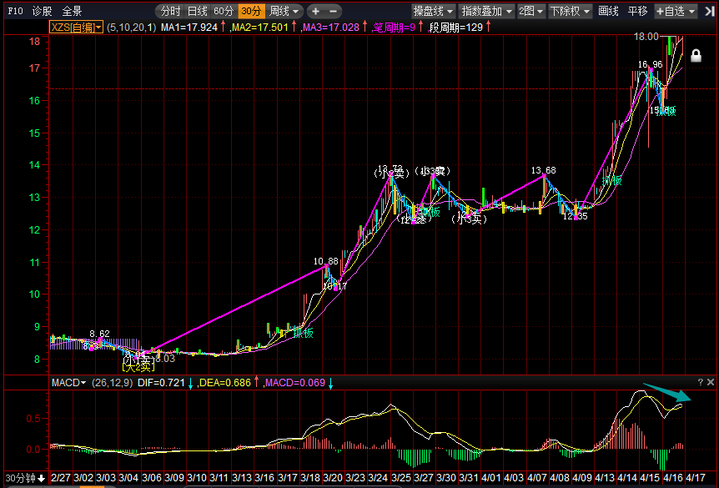This screenshot has width=719, height=488.
Task: Switch to 日线 daily chart
Action: point(197,11)
